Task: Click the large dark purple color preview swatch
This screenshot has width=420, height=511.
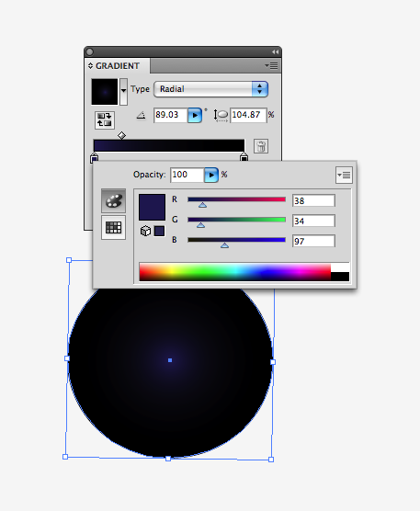Action: coord(153,208)
